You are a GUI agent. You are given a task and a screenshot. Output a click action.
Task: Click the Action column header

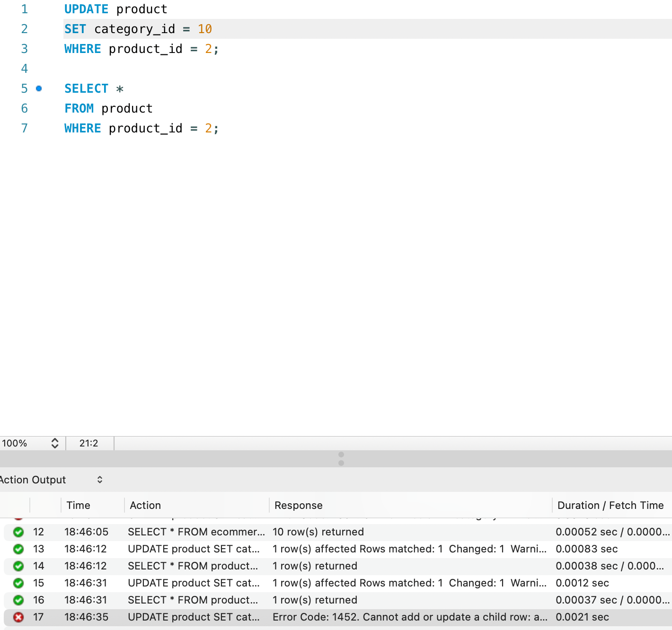(146, 505)
